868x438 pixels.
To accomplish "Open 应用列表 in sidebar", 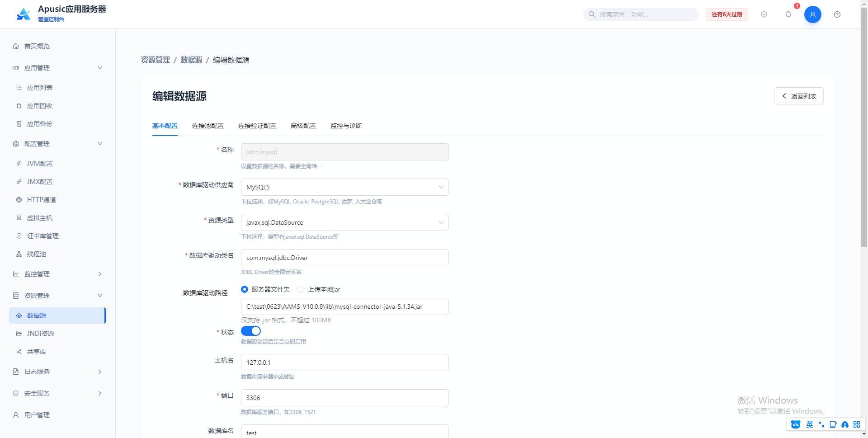I will [58, 88].
